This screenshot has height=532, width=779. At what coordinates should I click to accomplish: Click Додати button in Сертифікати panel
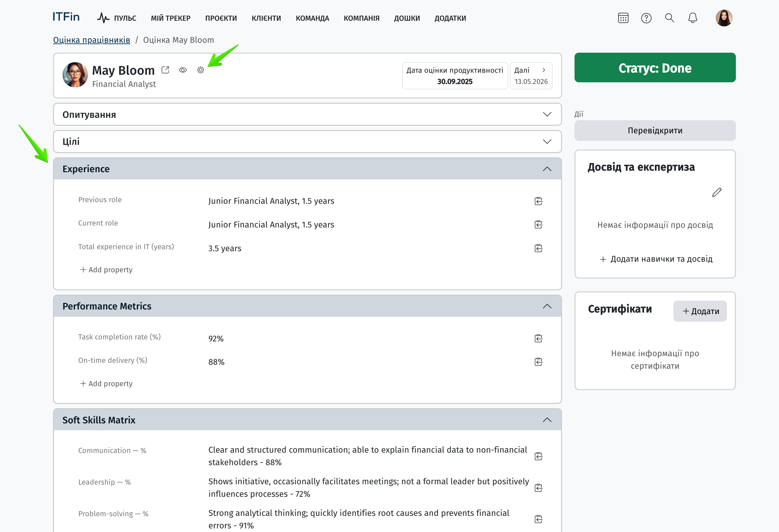click(x=700, y=311)
